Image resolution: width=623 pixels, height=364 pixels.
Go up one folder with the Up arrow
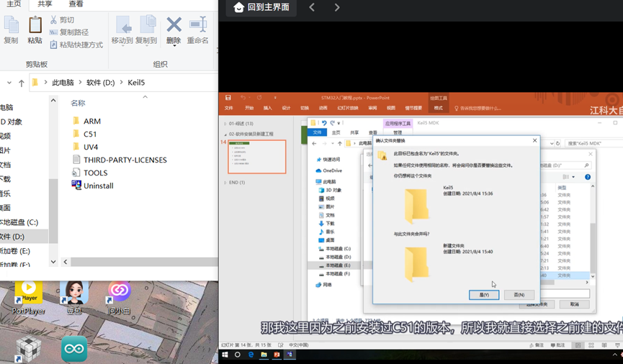tap(22, 83)
